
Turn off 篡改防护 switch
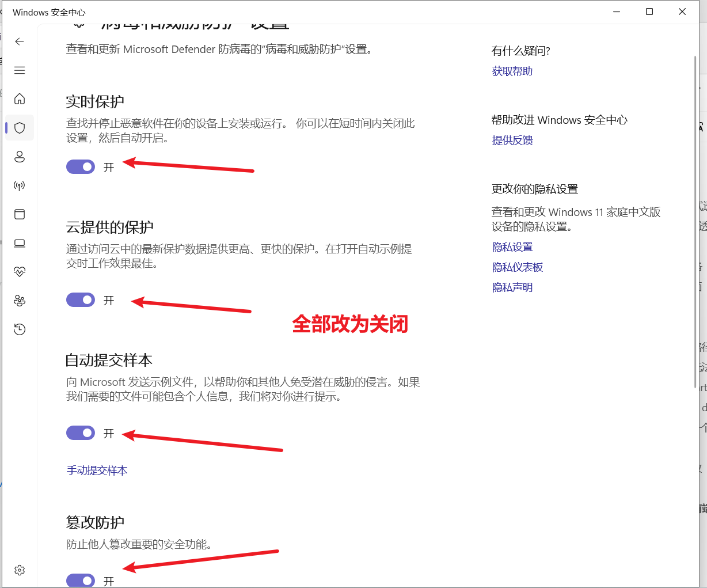point(80,581)
